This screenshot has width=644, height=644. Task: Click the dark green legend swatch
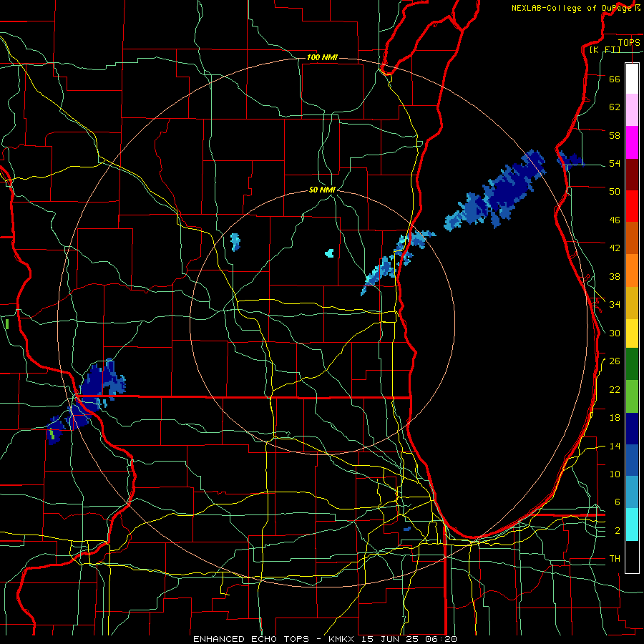click(x=632, y=364)
